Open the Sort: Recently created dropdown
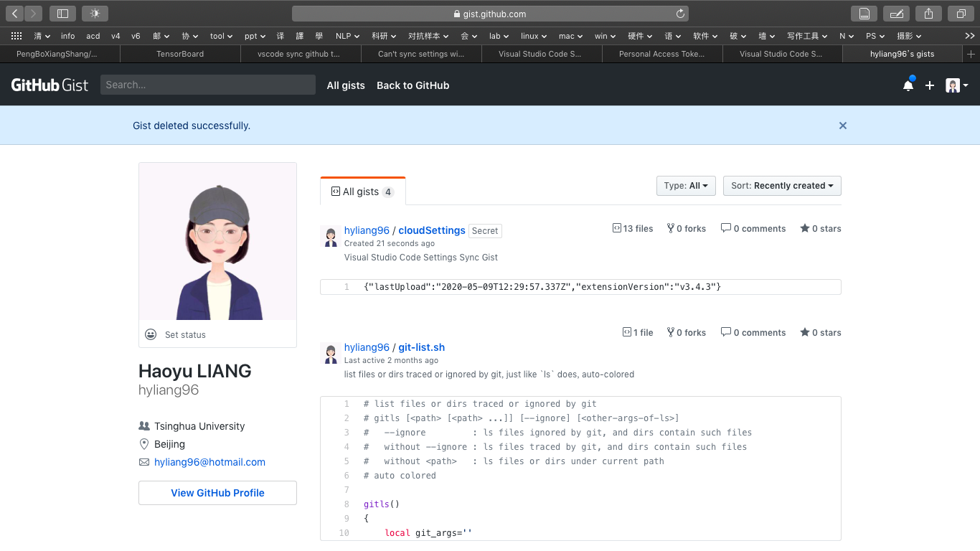The height and width of the screenshot is (551, 980). tap(781, 186)
